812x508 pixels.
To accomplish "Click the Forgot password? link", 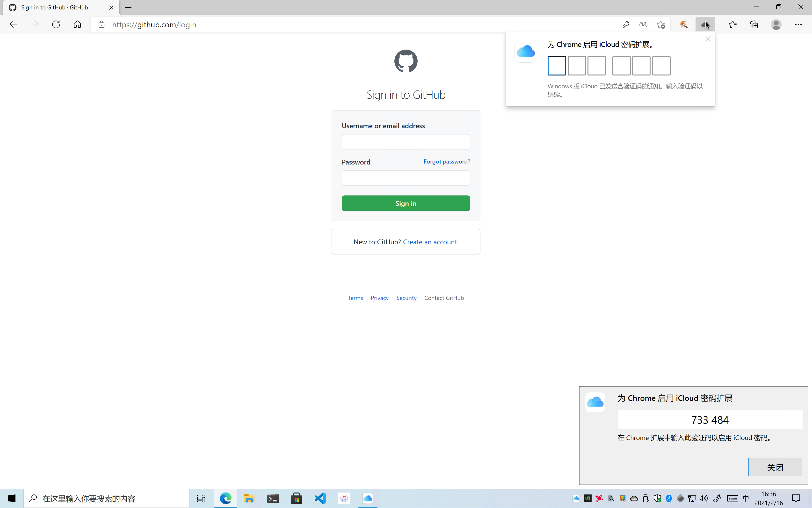I will (447, 162).
